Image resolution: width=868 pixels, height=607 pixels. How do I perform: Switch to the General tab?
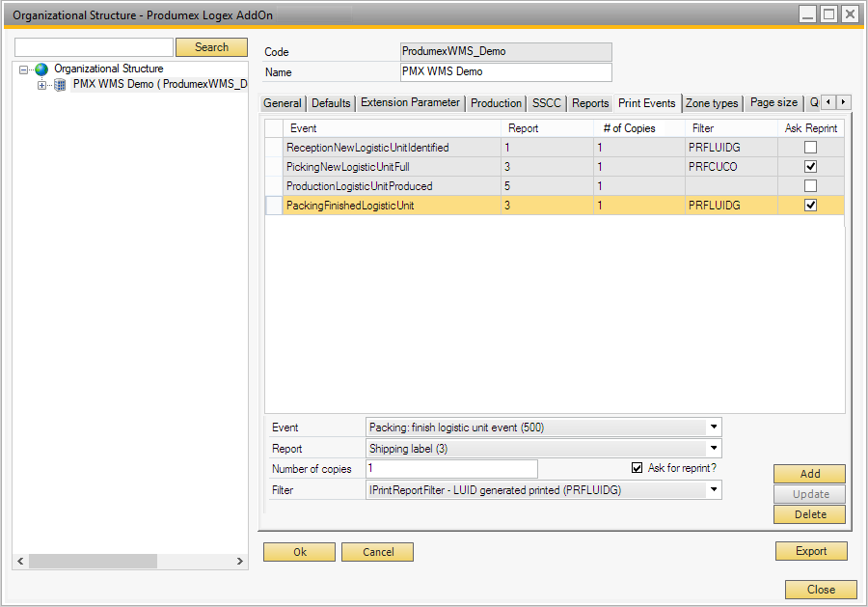pyautogui.click(x=283, y=103)
